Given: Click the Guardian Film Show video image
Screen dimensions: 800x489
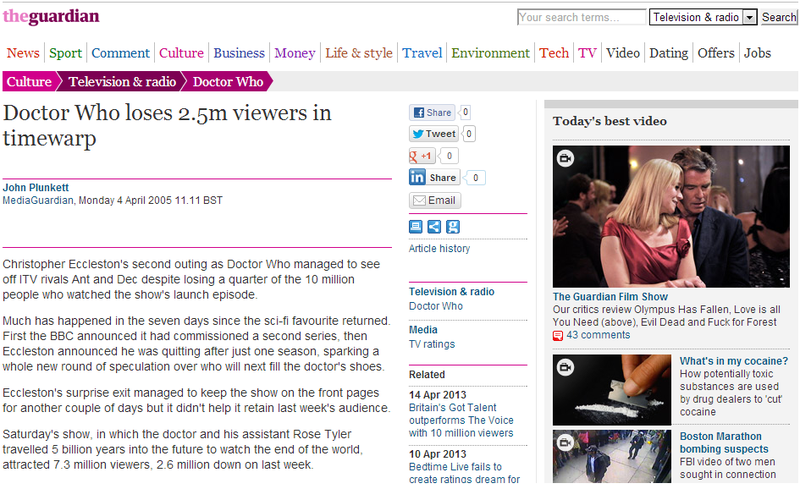Looking at the screenshot, I should (671, 216).
